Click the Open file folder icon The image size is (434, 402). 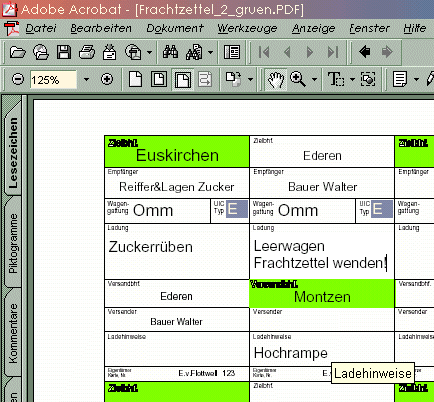tap(18, 52)
